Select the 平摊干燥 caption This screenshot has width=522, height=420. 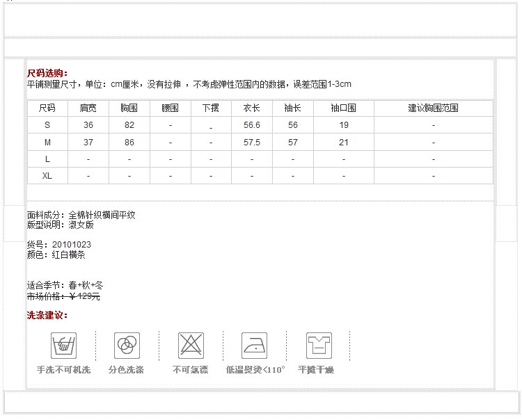click(316, 369)
